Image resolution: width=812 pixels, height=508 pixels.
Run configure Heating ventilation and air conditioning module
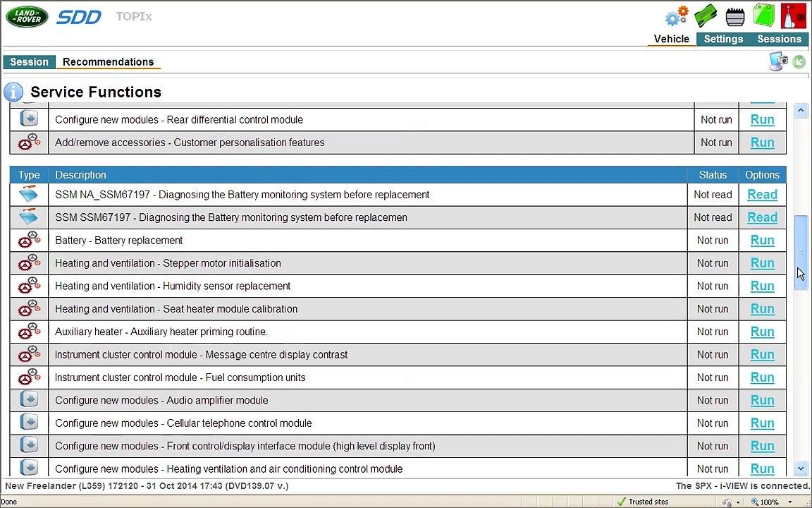click(x=762, y=468)
